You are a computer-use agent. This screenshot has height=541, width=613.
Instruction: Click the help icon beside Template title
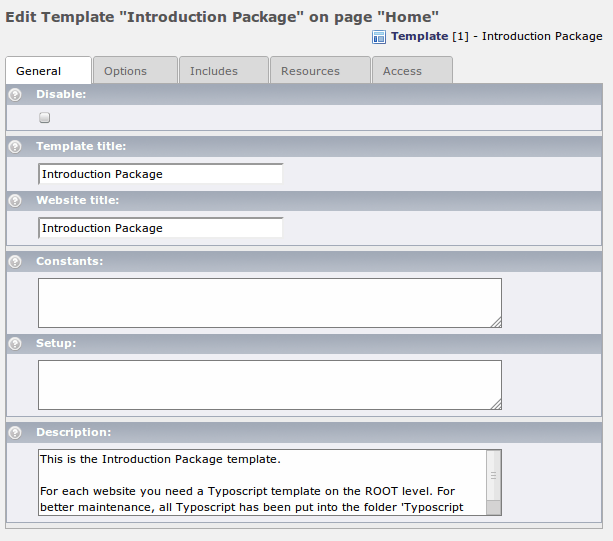pos(15,147)
